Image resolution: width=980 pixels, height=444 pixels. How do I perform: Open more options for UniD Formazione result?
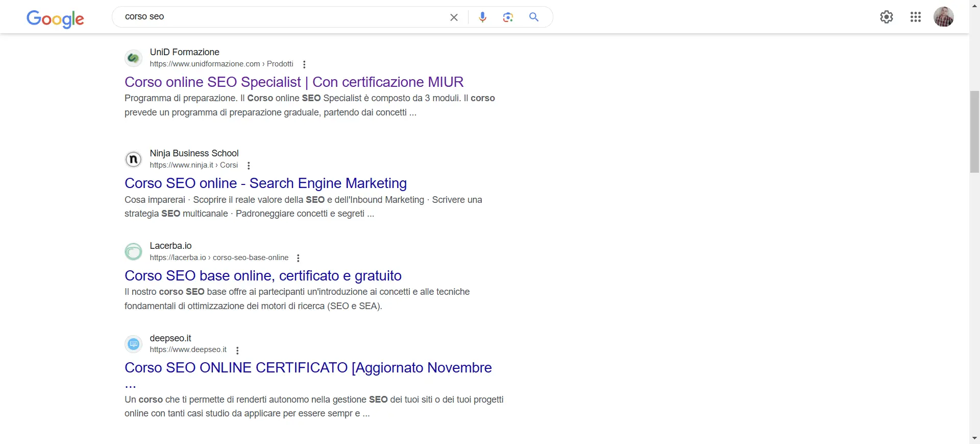(304, 64)
